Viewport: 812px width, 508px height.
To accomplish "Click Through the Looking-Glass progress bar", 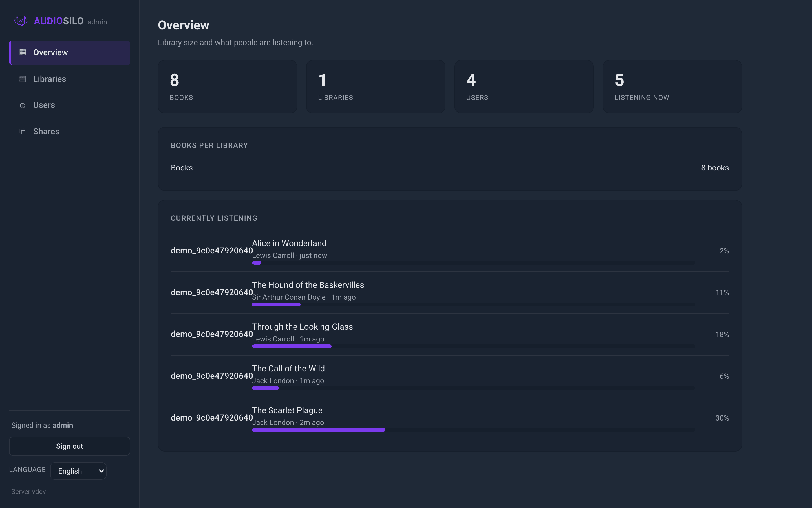I will click(473, 346).
